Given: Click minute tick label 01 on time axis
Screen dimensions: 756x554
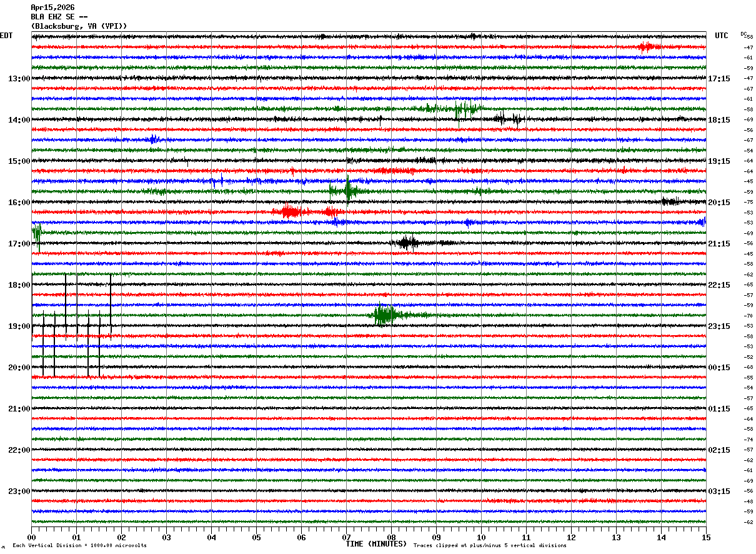Looking at the screenshot, I should click(x=76, y=538).
